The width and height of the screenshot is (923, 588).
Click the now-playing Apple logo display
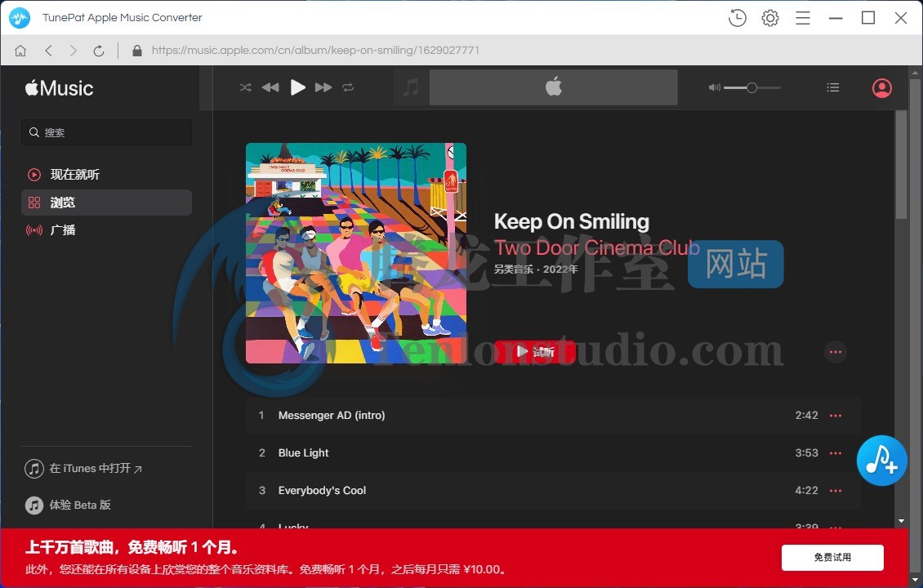(x=553, y=87)
